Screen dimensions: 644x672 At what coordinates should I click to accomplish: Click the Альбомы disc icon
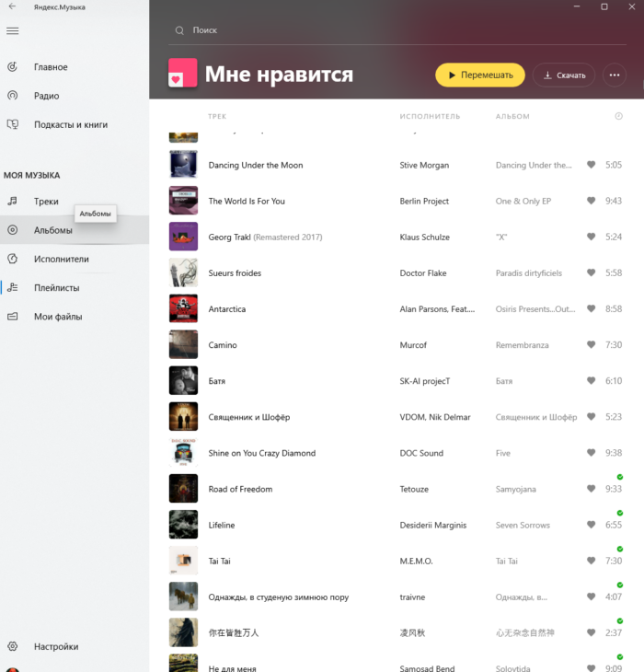12,230
